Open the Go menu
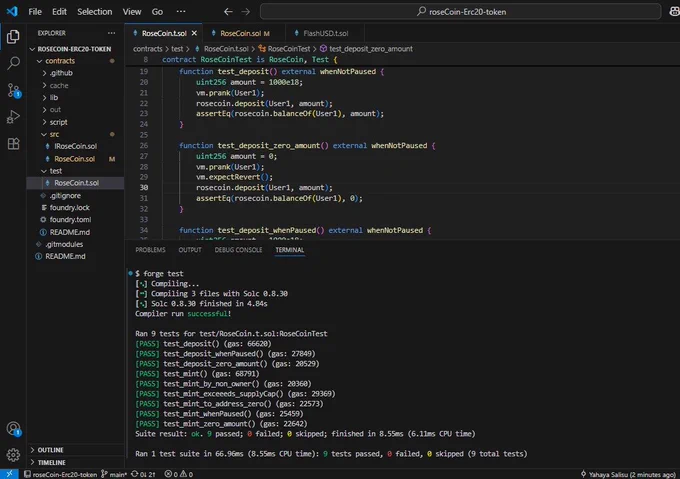This screenshot has height=479, width=680. point(157,12)
